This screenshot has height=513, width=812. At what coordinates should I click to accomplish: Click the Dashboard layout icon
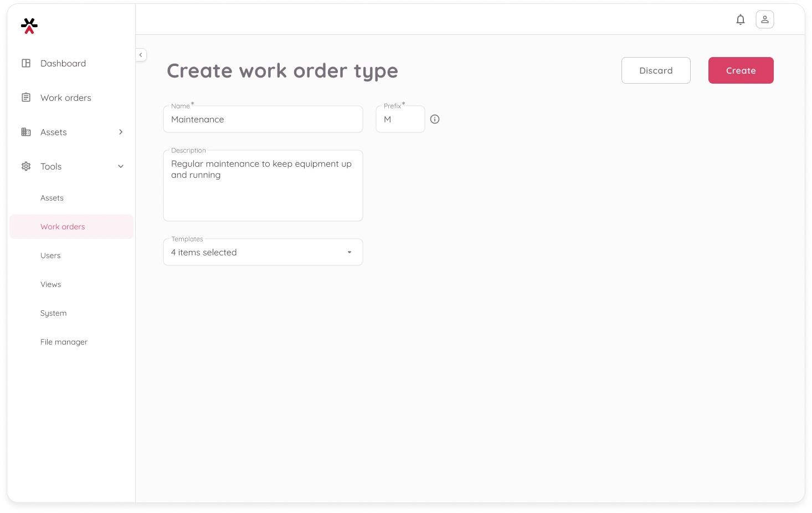click(26, 63)
